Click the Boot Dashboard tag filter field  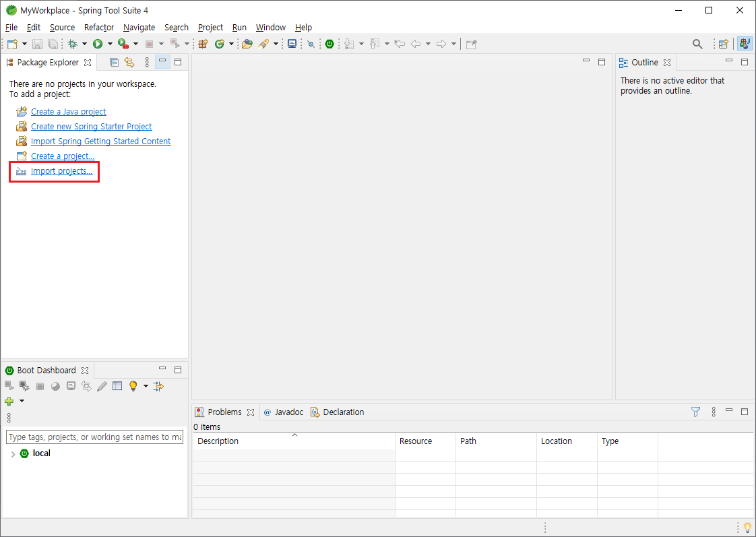(x=94, y=437)
